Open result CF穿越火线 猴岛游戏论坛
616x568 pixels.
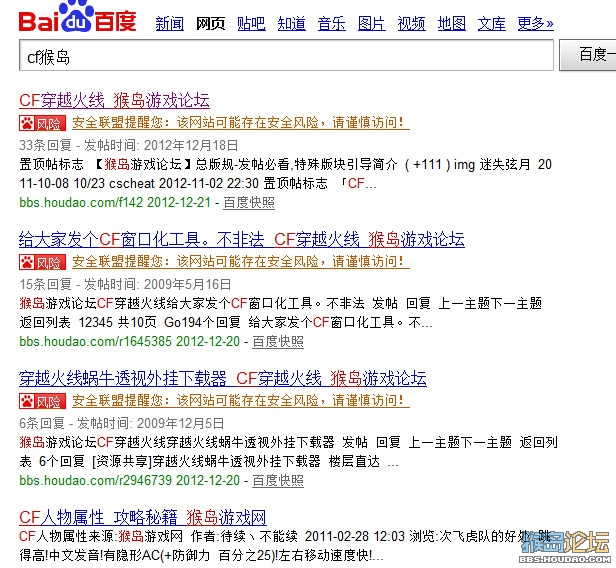114,100
